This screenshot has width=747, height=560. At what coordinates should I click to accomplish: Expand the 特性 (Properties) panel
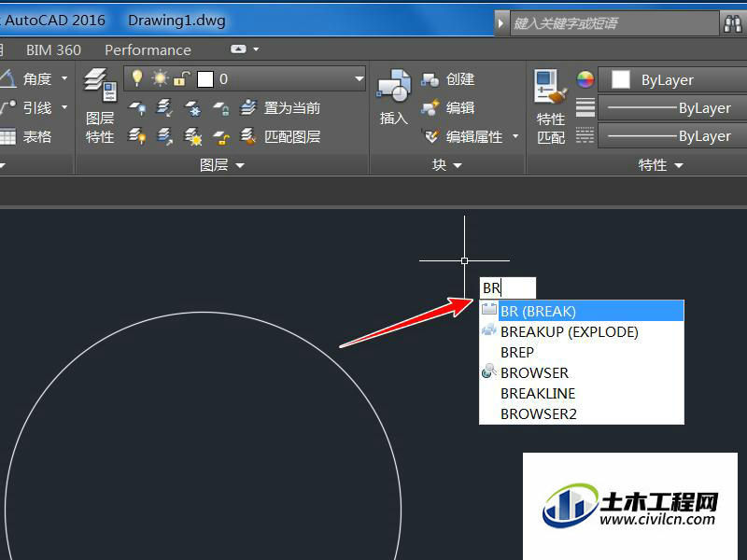pos(661,165)
